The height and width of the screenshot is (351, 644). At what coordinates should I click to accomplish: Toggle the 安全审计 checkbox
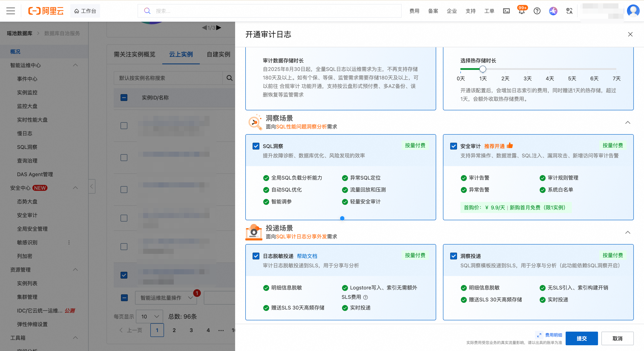[x=453, y=146]
